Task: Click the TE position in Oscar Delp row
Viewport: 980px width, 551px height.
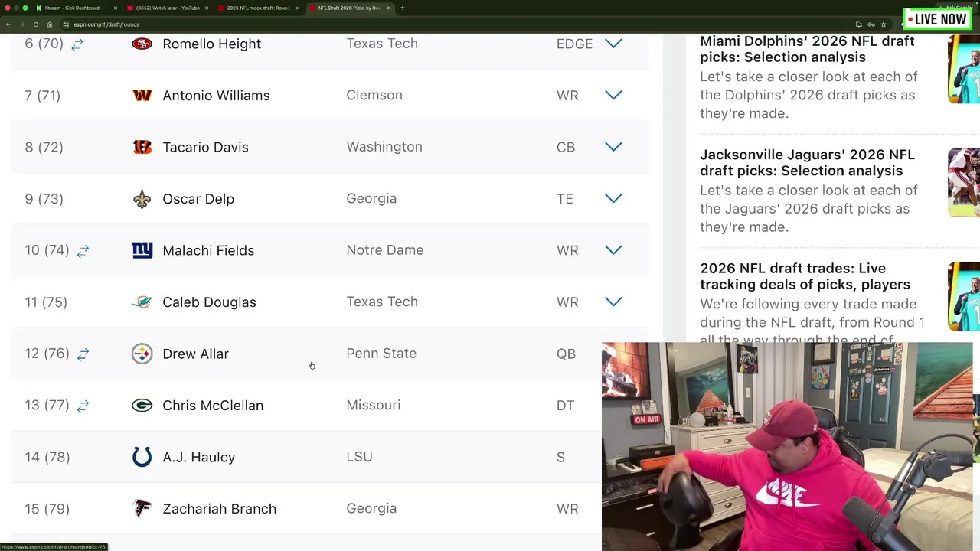Action: [x=564, y=198]
